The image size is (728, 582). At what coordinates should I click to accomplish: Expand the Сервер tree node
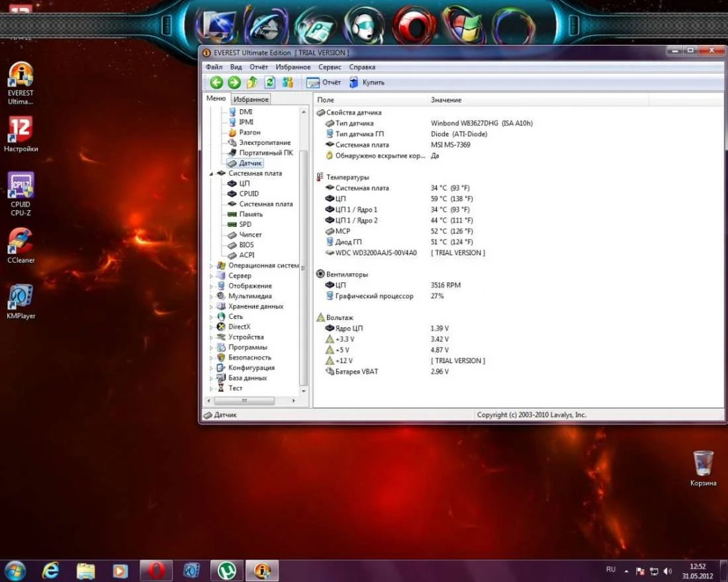click(x=212, y=276)
